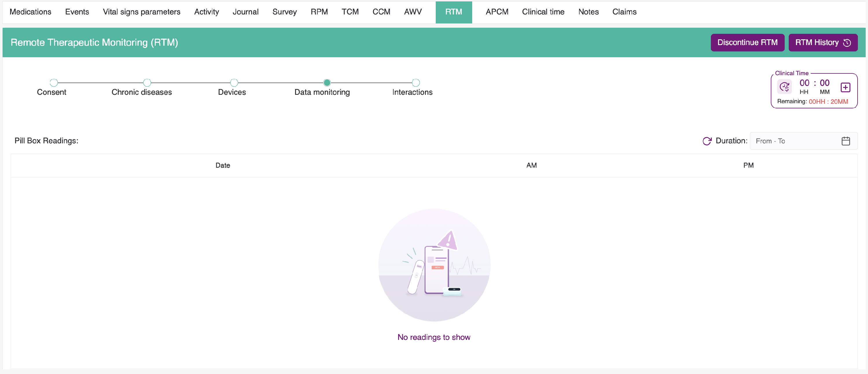Switch to the Vital signs parameters tab
This screenshot has height=374, width=868.
tap(141, 12)
